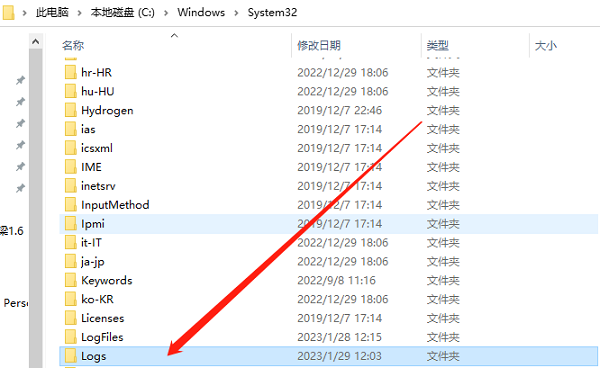
Task: Select the inetsrv folder name
Action: coord(98,186)
